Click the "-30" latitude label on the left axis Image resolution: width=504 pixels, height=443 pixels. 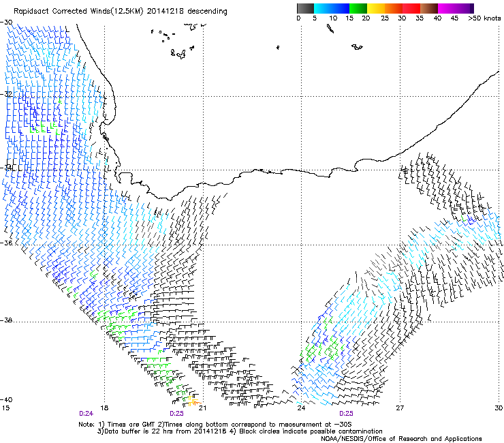click(x=6, y=22)
